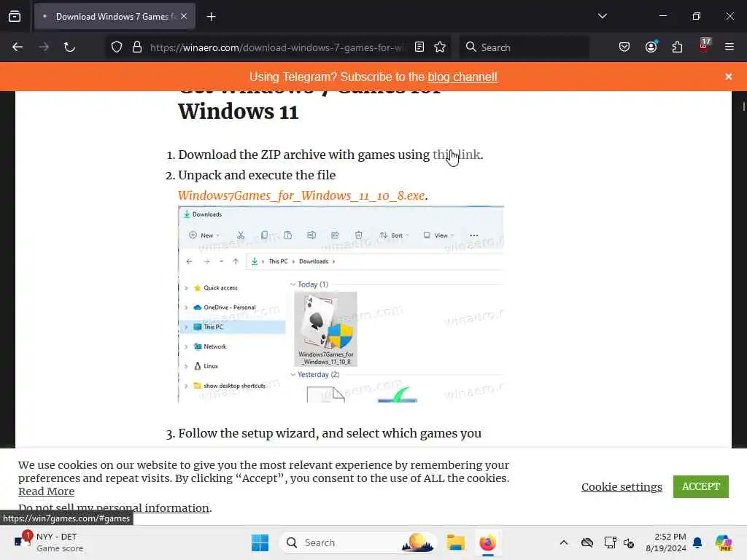Open File Explorer from the taskbar
747x560 pixels.
point(455,542)
